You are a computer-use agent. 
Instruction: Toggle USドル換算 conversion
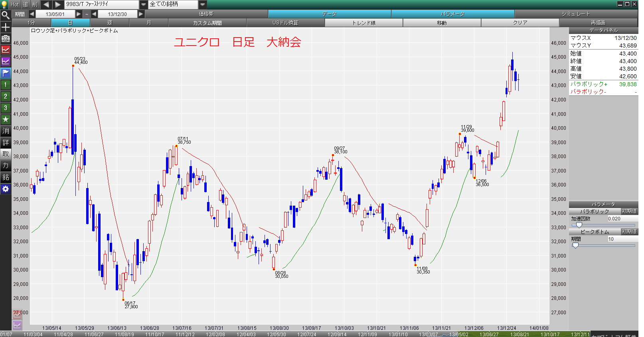(286, 23)
